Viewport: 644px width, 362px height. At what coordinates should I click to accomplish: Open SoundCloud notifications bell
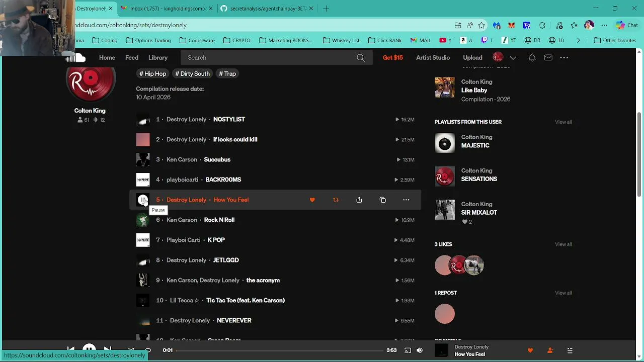(532, 58)
